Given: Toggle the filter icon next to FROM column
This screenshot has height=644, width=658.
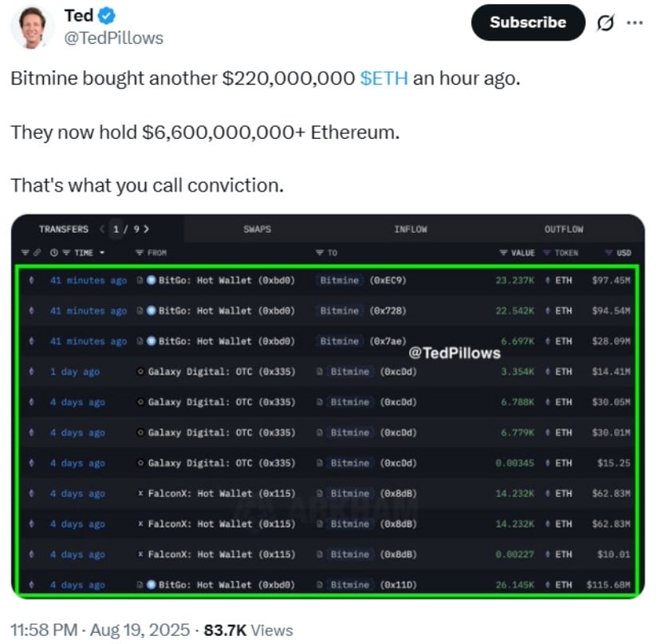Looking at the screenshot, I should pos(140,253).
